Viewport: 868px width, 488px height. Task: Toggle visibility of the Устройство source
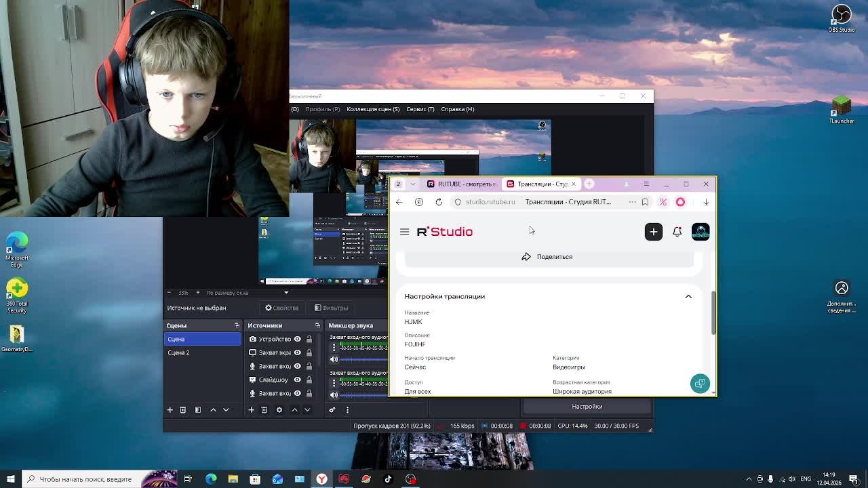(x=297, y=339)
